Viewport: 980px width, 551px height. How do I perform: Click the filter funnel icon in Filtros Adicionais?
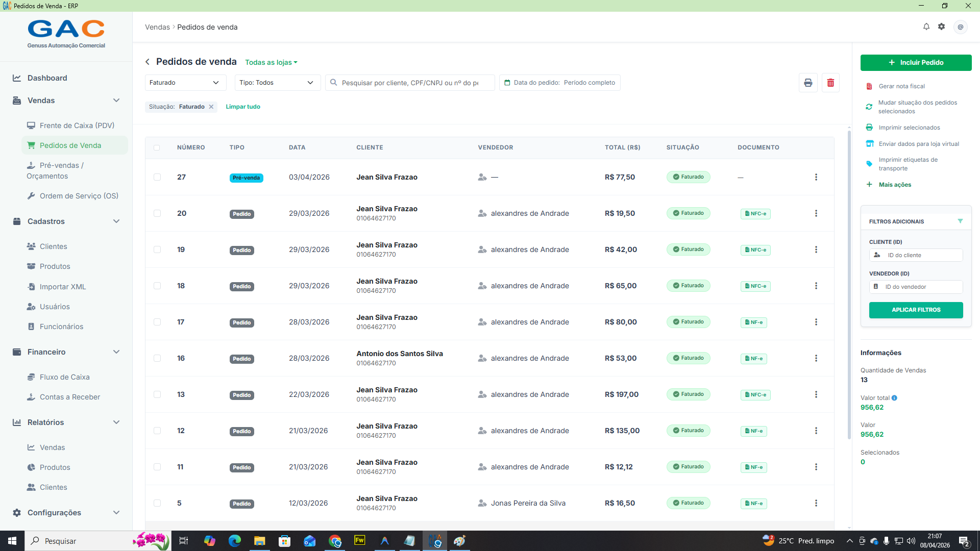(960, 221)
